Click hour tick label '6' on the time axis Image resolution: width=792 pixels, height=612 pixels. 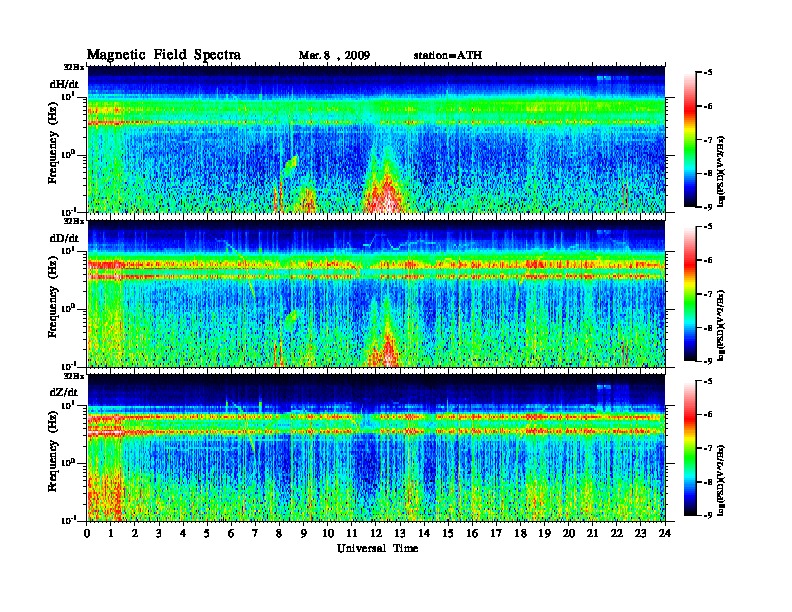point(231,534)
